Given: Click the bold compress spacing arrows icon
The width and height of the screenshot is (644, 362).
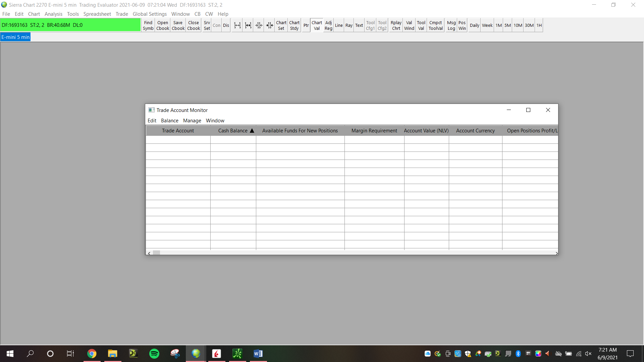Looking at the screenshot, I should click(x=269, y=25).
